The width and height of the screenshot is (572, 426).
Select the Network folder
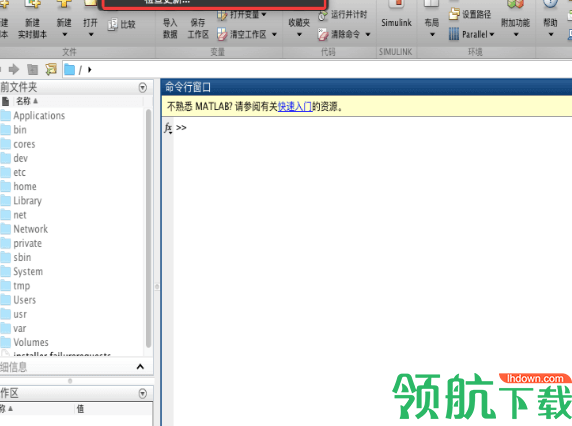click(x=30, y=229)
